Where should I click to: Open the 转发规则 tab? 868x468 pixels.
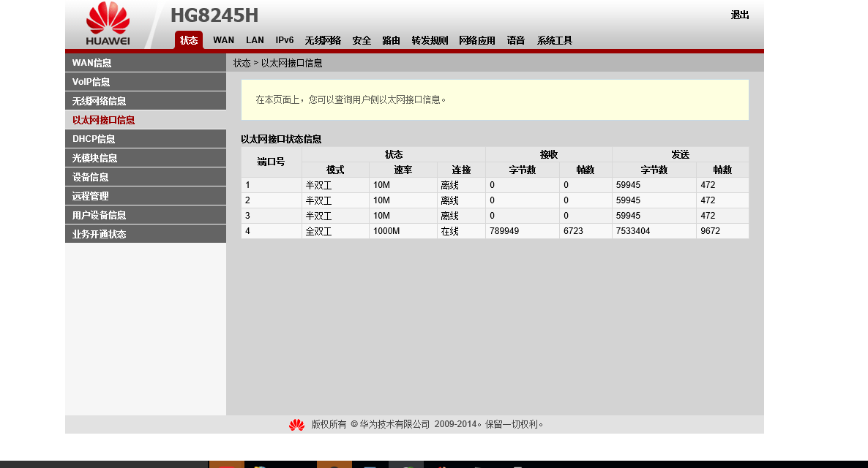coord(430,40)
